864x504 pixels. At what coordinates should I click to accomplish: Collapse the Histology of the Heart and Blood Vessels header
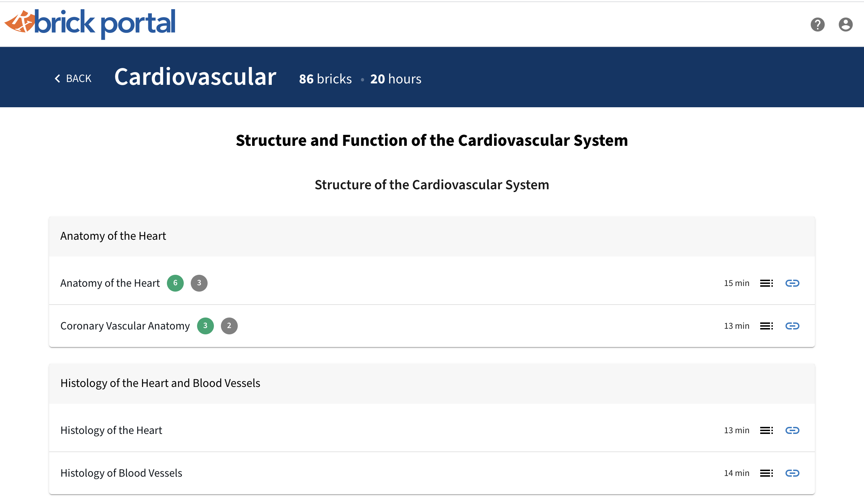click(x=432, y=383)
